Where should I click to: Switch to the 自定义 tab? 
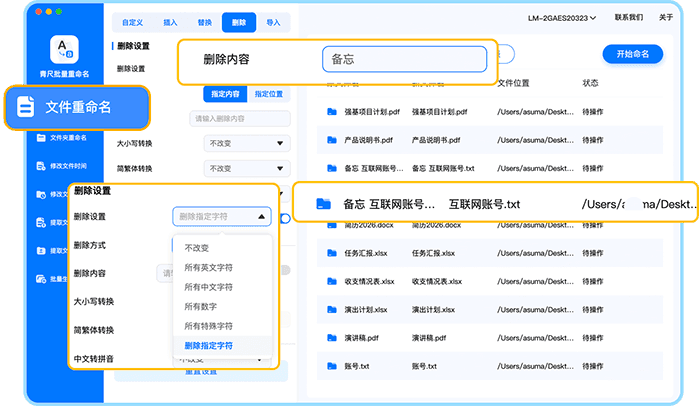pos(132,20)
